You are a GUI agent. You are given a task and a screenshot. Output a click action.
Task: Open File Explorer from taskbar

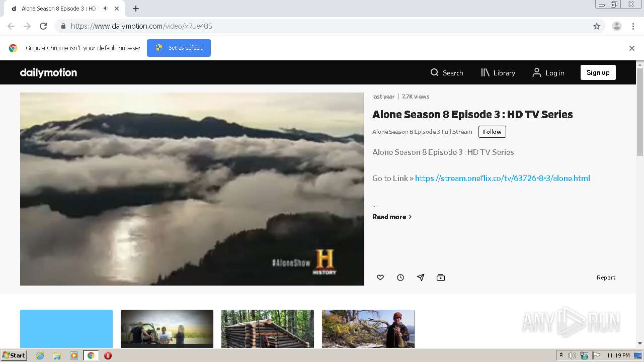pos(57,355)
